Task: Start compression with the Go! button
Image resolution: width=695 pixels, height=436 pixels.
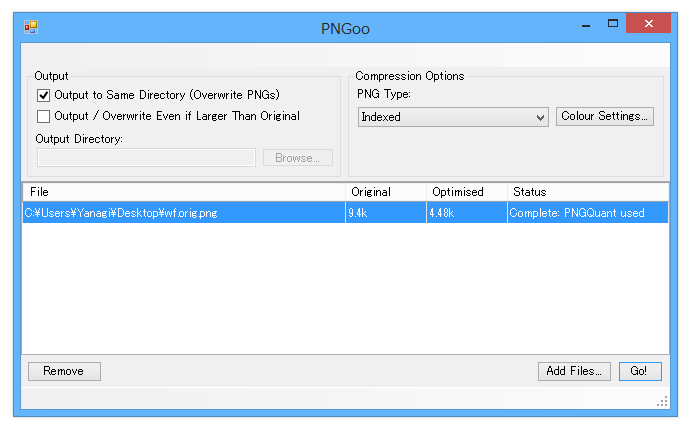Action: [x=639, y=371]
